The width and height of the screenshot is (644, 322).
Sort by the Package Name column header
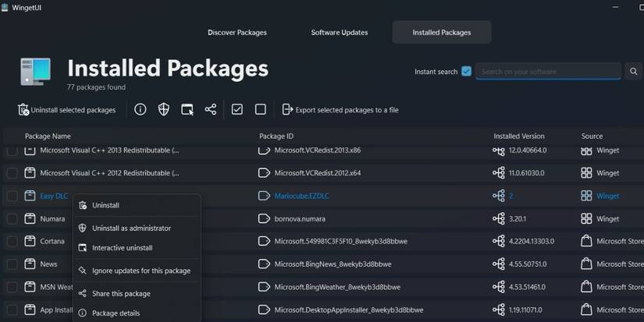point(48,136)
